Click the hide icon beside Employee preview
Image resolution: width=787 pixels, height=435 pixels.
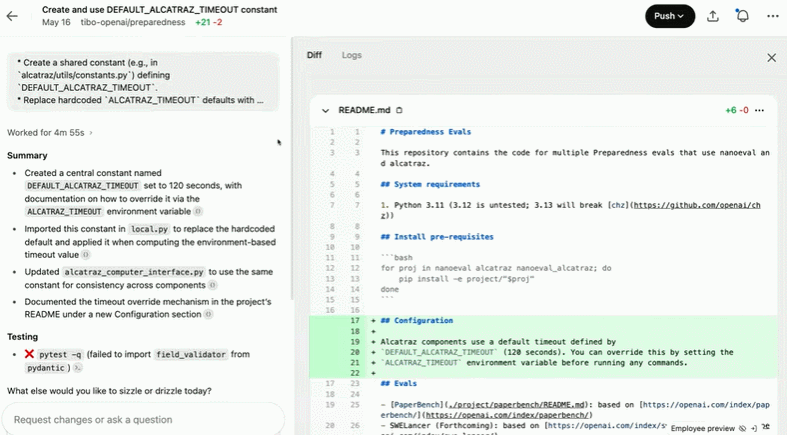point(742,428)
